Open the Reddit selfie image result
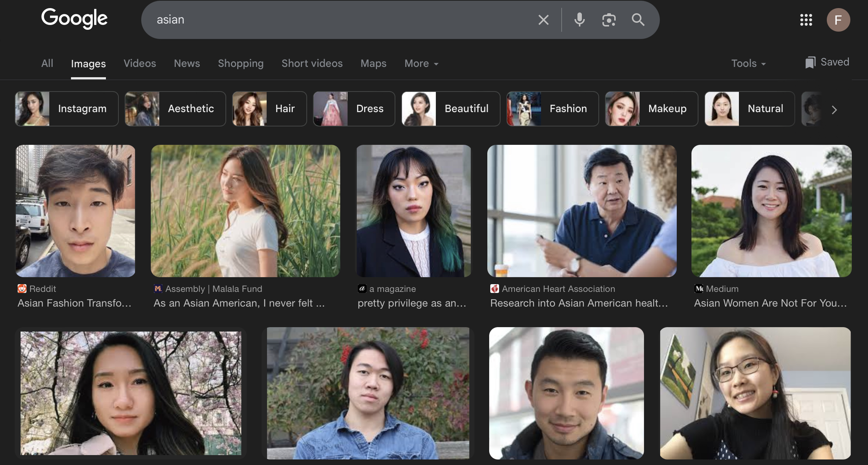The height and width of the screenshot is (465, 868). tap(75, 211)
